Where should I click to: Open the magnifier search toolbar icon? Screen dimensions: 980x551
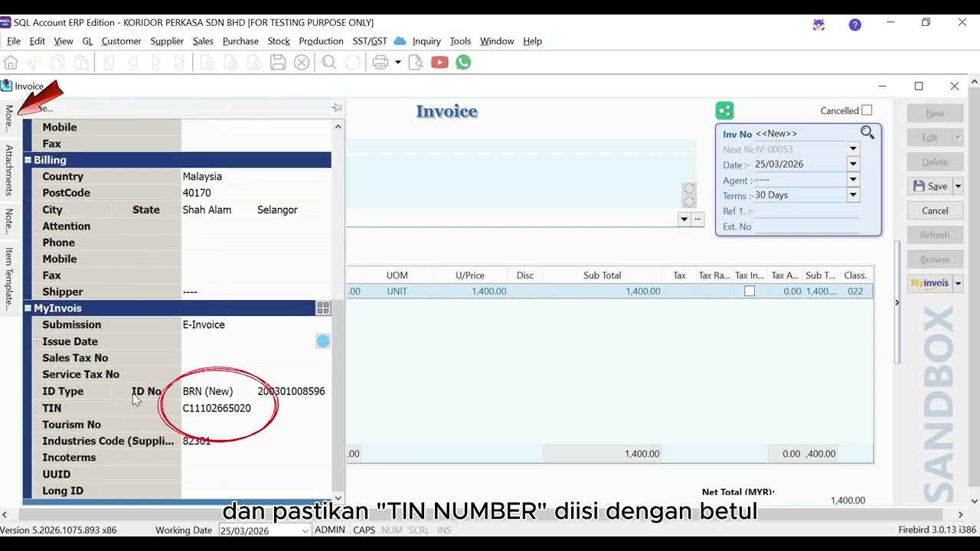329,63
